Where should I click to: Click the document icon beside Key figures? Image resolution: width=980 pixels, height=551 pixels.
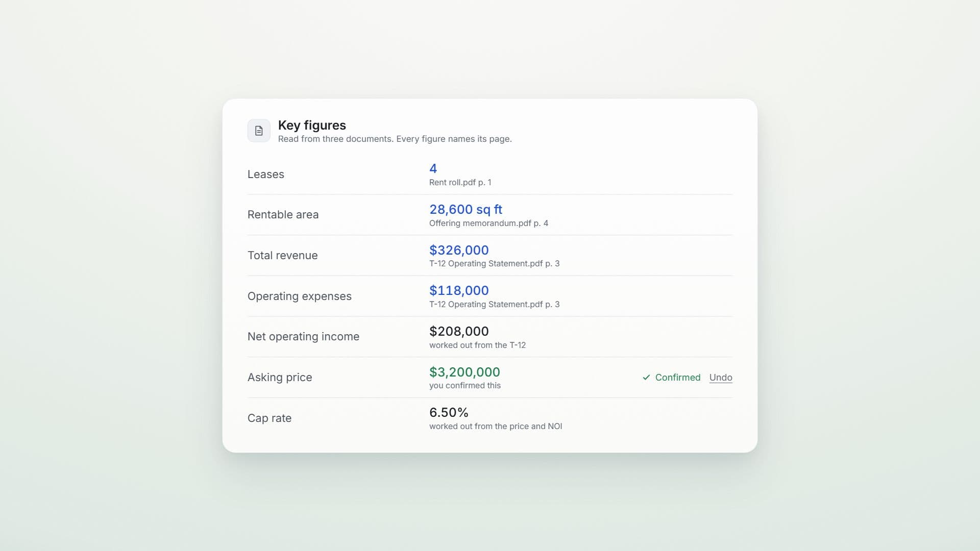[259, 131]
